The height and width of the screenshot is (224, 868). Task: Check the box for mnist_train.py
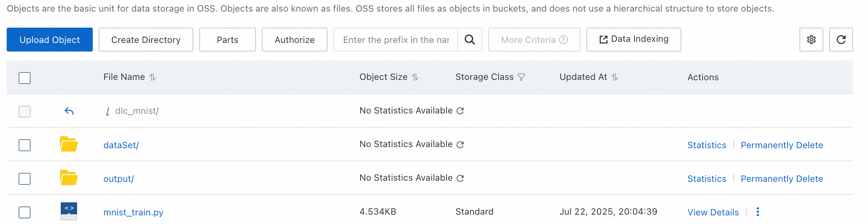click(25, 212)
